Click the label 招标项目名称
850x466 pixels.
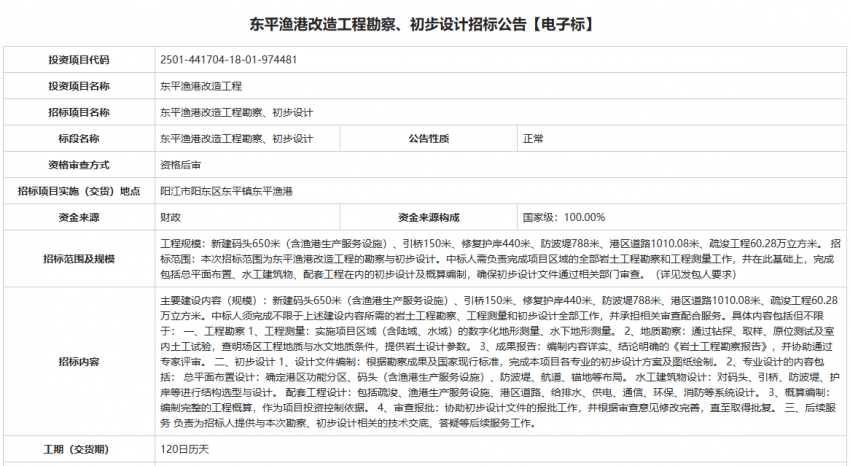point(79,112)
